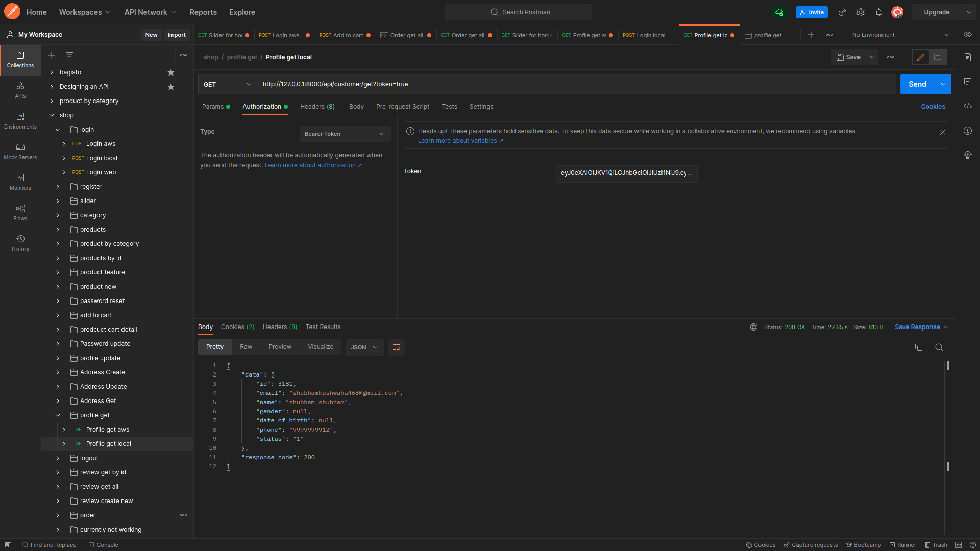Open the new tab plus button
Screen dimensions: 980x551
click(x=811, y=35)
